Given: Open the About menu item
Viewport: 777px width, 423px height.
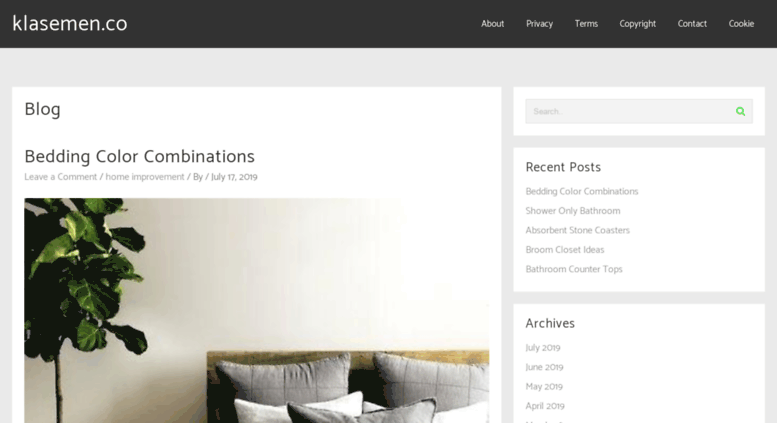Looking at the screenshot, I should pos(493,24).
